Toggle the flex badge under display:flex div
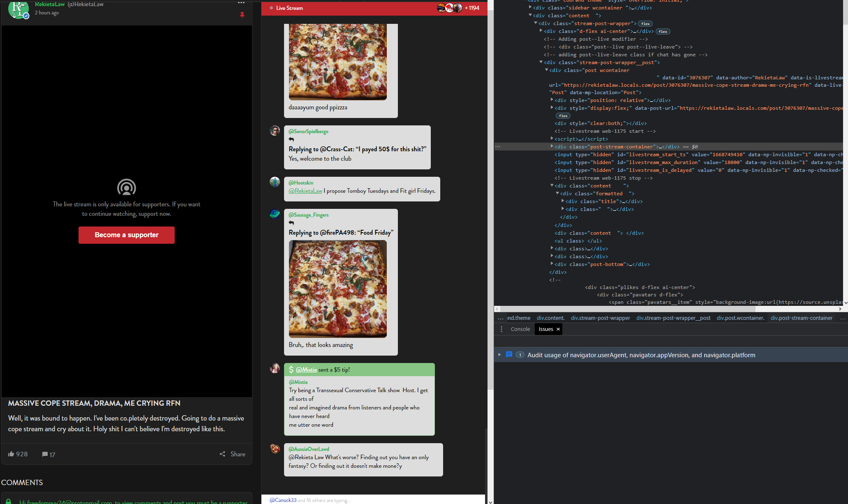The width and height of the screenshot is (848, 504). (563, 116)
